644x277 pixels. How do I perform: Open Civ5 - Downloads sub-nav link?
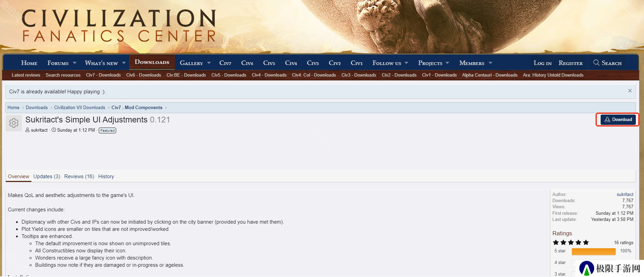[229, 75]
